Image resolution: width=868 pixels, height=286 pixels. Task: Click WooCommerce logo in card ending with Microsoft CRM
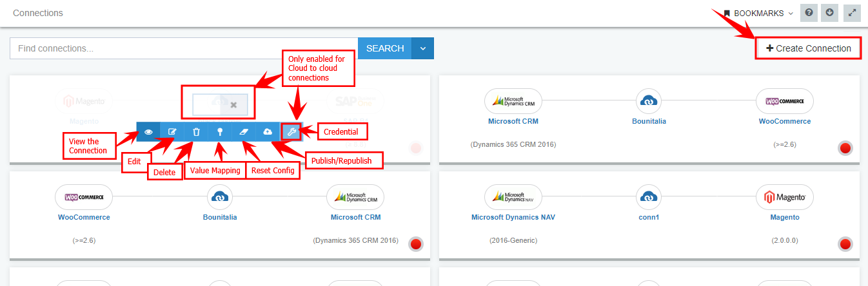click(x=84, y=197)
